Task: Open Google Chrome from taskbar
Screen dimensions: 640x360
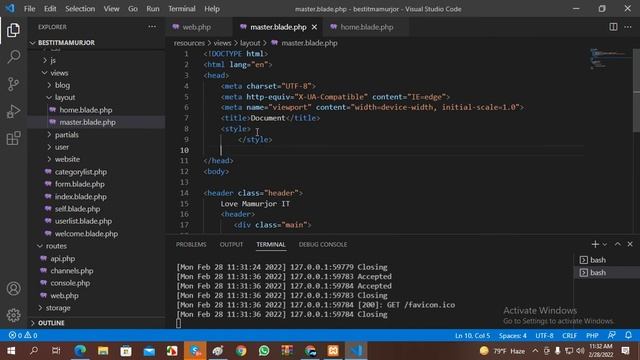Action: pyautogui.click(x=241, y=351)
